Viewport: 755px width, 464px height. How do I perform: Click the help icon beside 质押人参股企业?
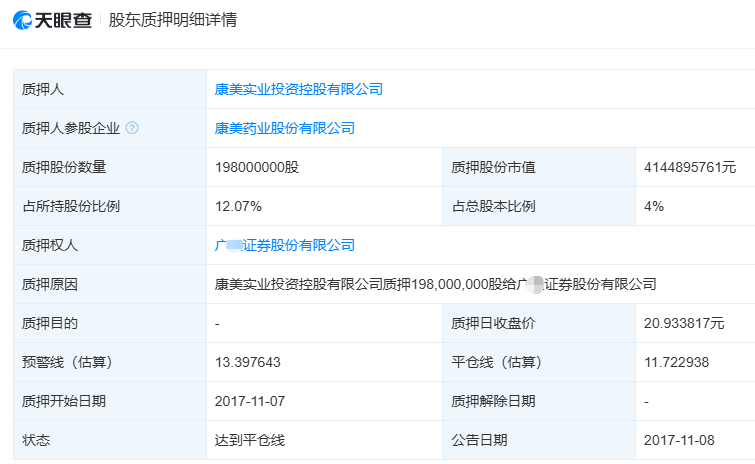[x=132, y=128]
